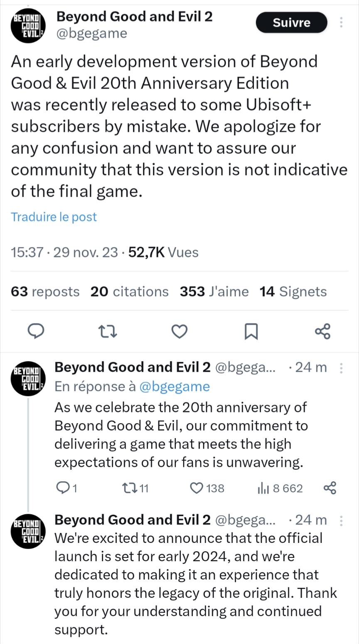Open second reply's three-dot options menu
The width and height of the screenshot is (359, 644).
point(341,520)
